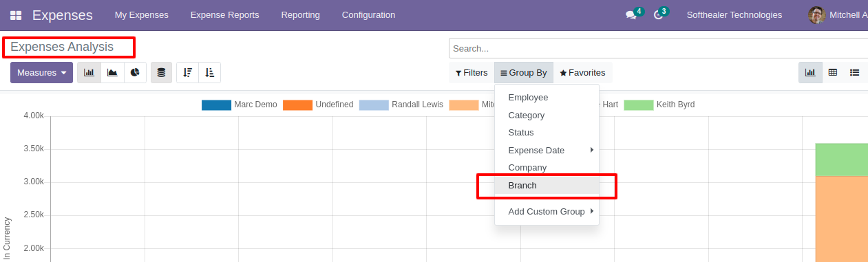The height and width of the screenshot is (262, 868).
Task: Switch to line chart mode
Action: click(x=112, y=72)
